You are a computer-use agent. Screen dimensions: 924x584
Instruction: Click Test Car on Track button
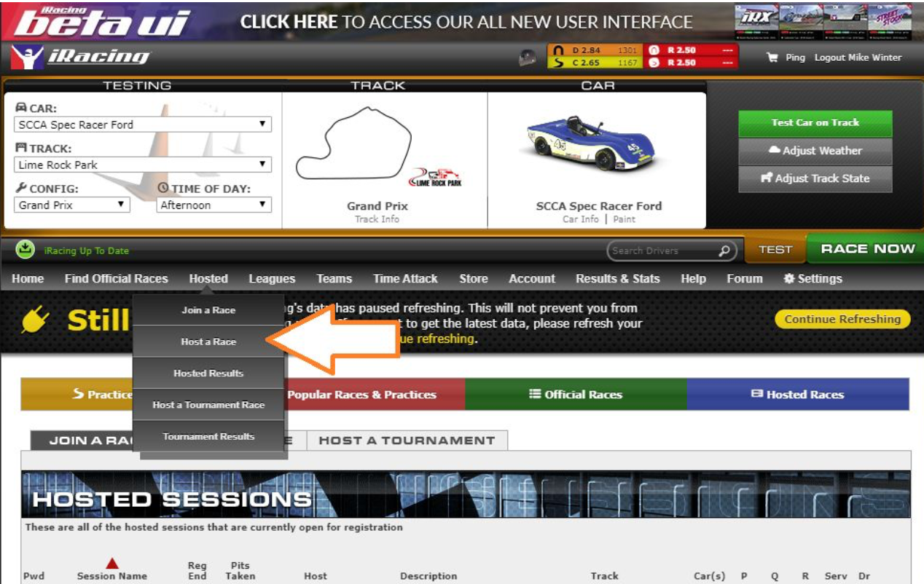(x=815, y=123)
